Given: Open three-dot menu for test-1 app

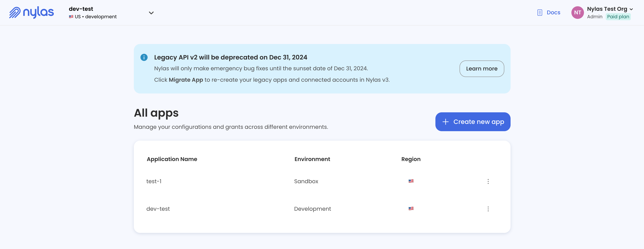Looking at the screenshot, I should 488,181.
